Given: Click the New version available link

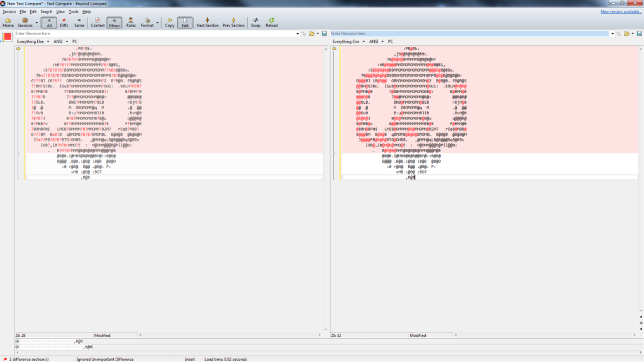Looking at the screenshot, I should click(621, 11).
